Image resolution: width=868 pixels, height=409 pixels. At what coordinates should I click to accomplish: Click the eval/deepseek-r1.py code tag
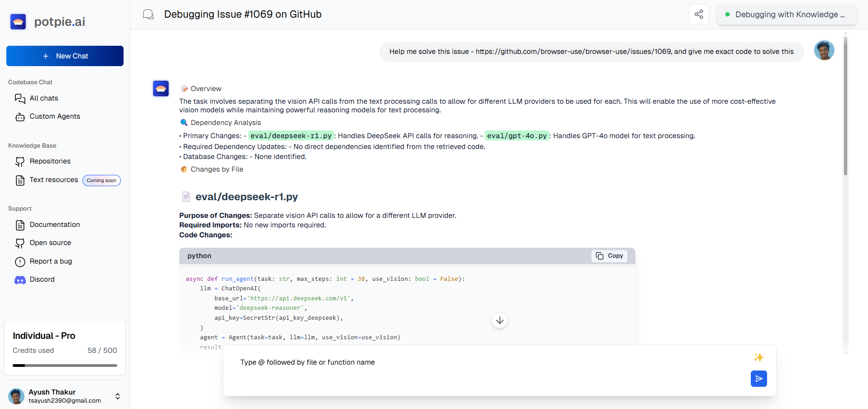pyautogui.click(x=291, y=136)
